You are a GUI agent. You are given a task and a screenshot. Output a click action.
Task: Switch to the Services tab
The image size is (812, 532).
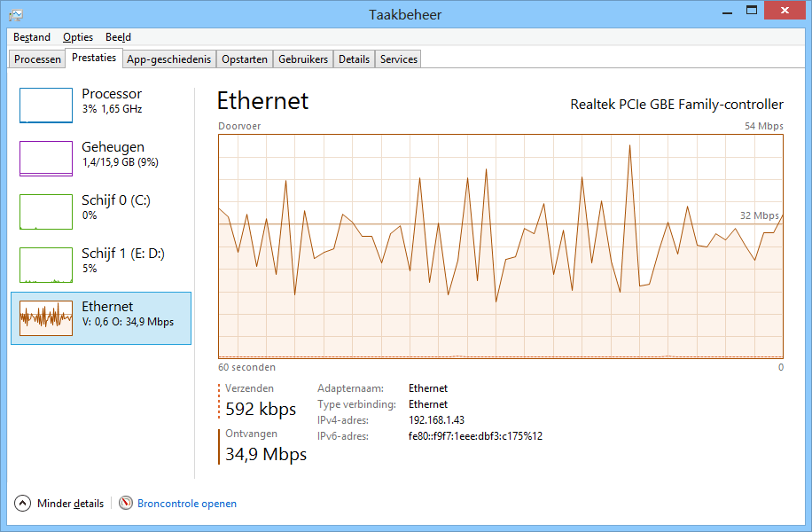point(399,59)
